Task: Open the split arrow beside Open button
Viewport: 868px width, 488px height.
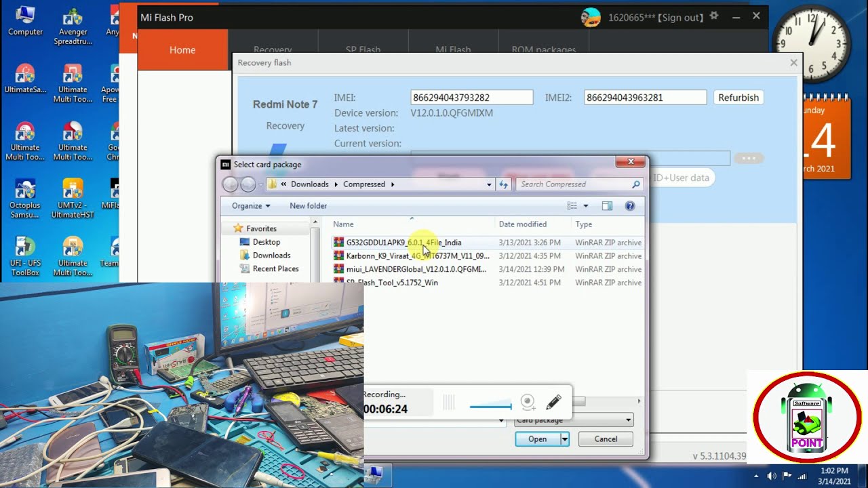Action: point(564,439)
